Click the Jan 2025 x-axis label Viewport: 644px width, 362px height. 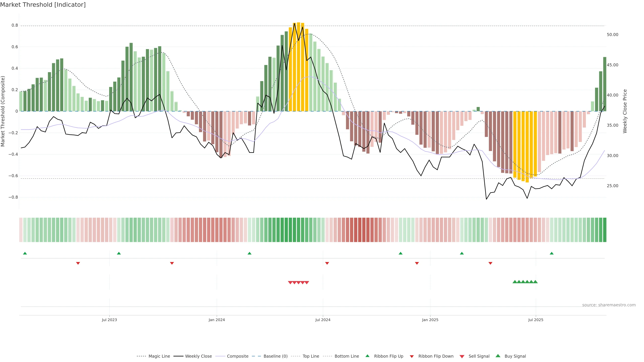tap(430, 320)
